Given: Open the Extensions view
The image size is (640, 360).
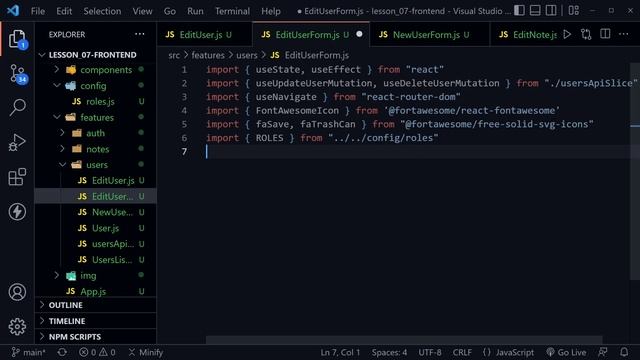Looking at the screenshot, I should [x=17, y=177].
